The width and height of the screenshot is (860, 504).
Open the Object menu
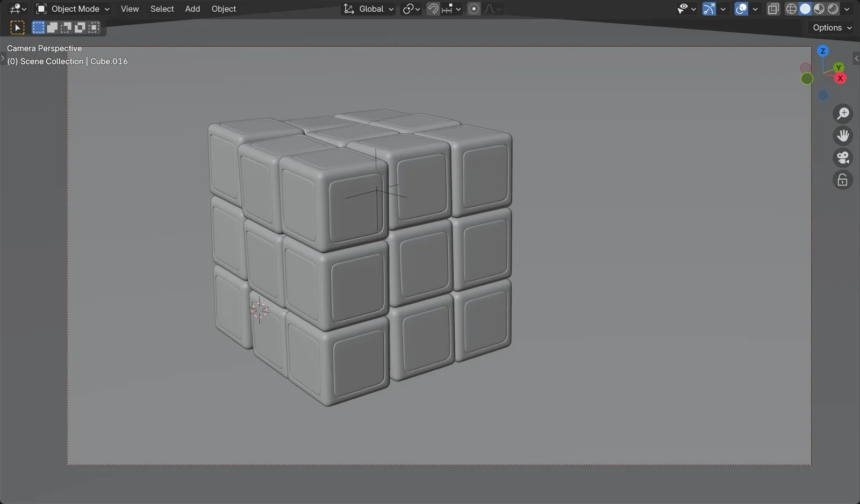point(224,9)
